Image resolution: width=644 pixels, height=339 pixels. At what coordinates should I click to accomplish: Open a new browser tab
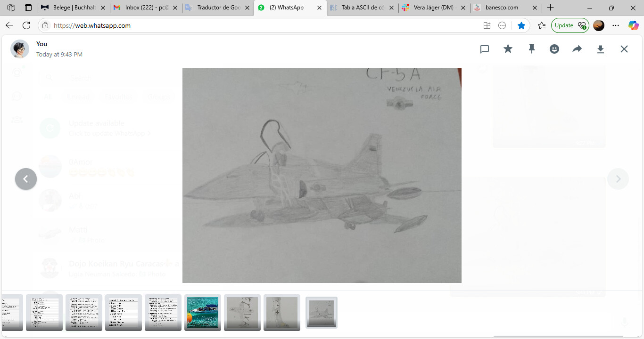550,8
